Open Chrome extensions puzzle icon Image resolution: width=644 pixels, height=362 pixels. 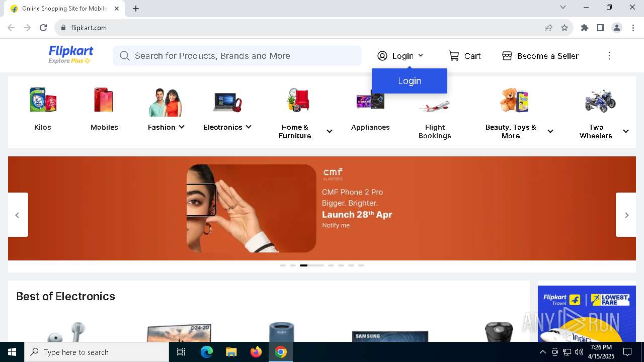tap(585, 28)
